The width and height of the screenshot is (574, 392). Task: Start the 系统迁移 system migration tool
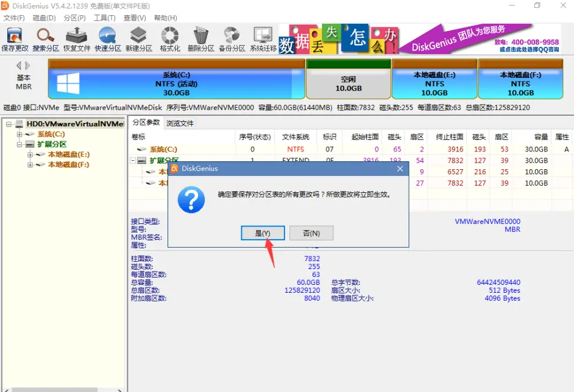click(263, 40)
